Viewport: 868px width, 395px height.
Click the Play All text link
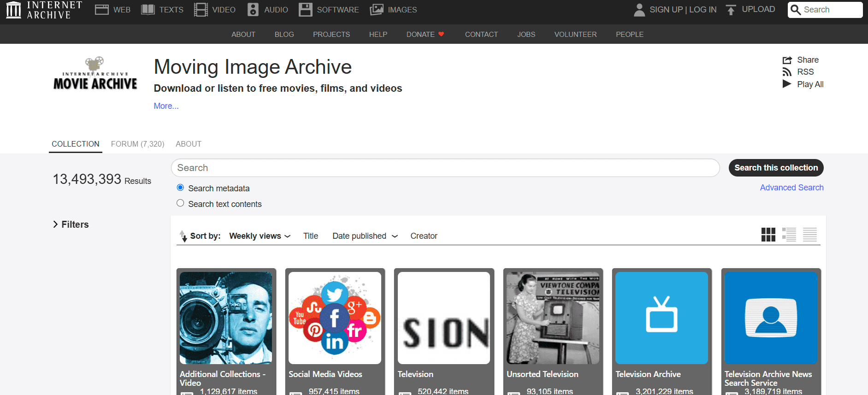click(810, 84)
